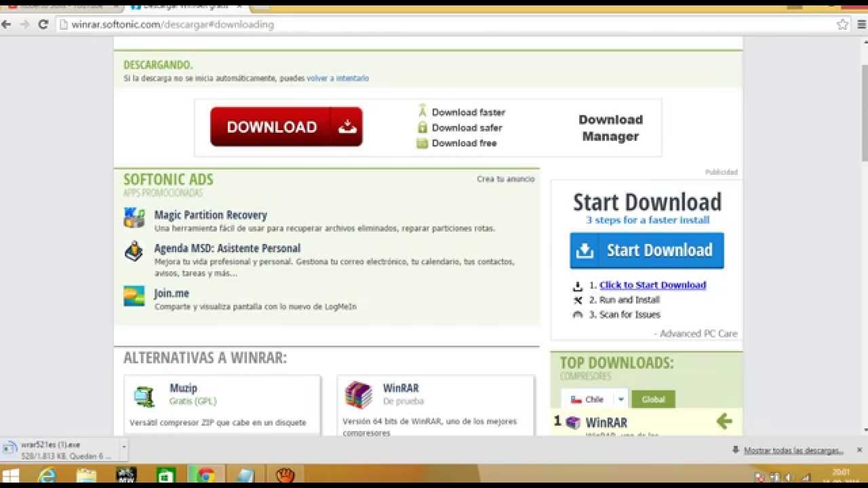Click the Chrome icon in the taskbar

point(205,476)
